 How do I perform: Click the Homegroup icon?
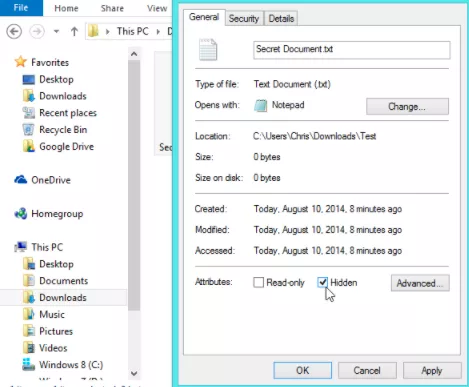(x=21, y=213)
